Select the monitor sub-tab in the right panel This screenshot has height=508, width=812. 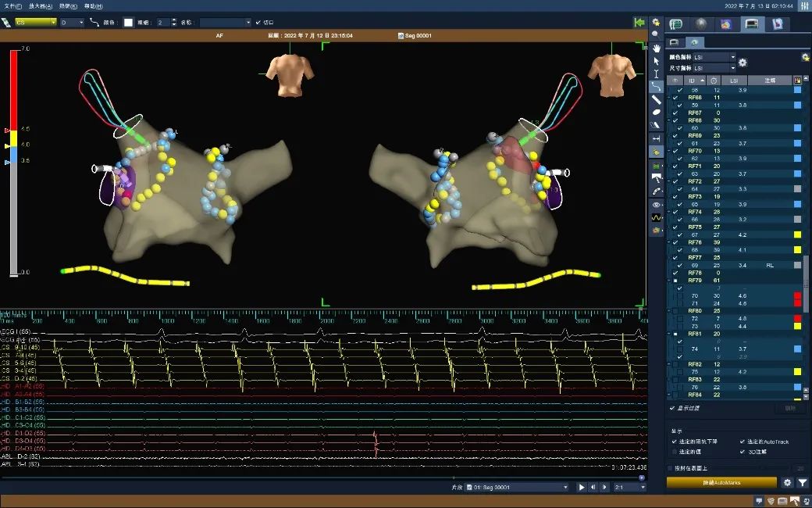tap(675, 42)
